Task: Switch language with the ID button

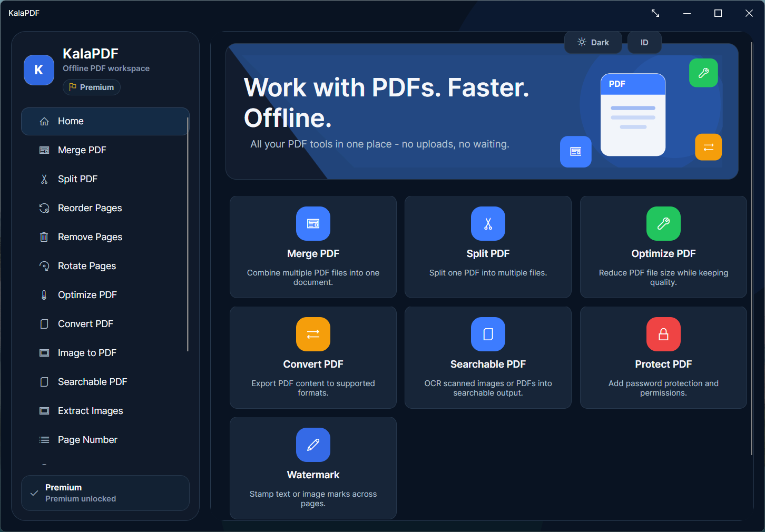Action: [x=644, y=43]
